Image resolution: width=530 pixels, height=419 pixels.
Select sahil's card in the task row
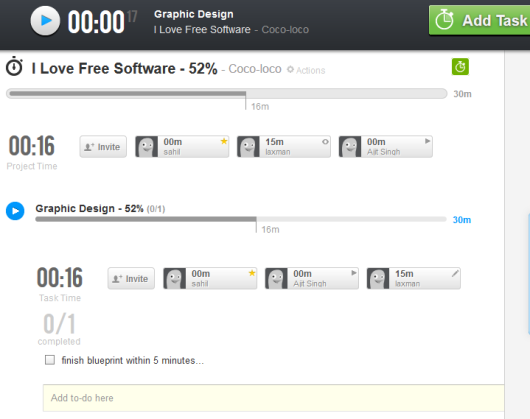coord(210,278)
